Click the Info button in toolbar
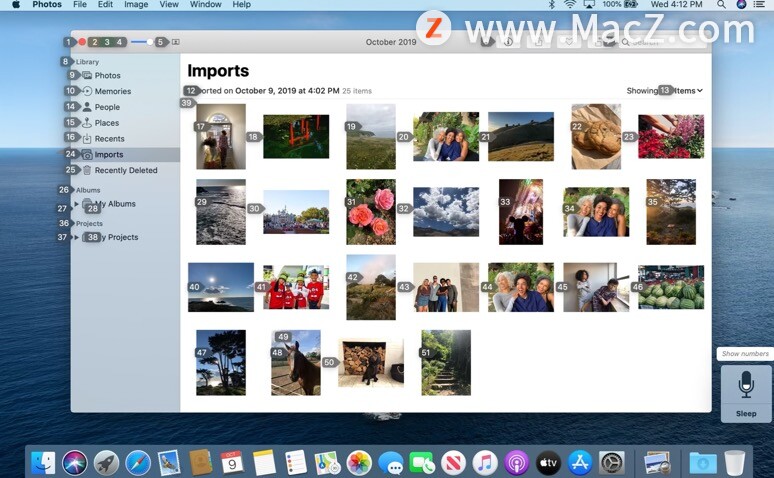The width and height of the screenshot is (774, 478). (x=508, y=42)
